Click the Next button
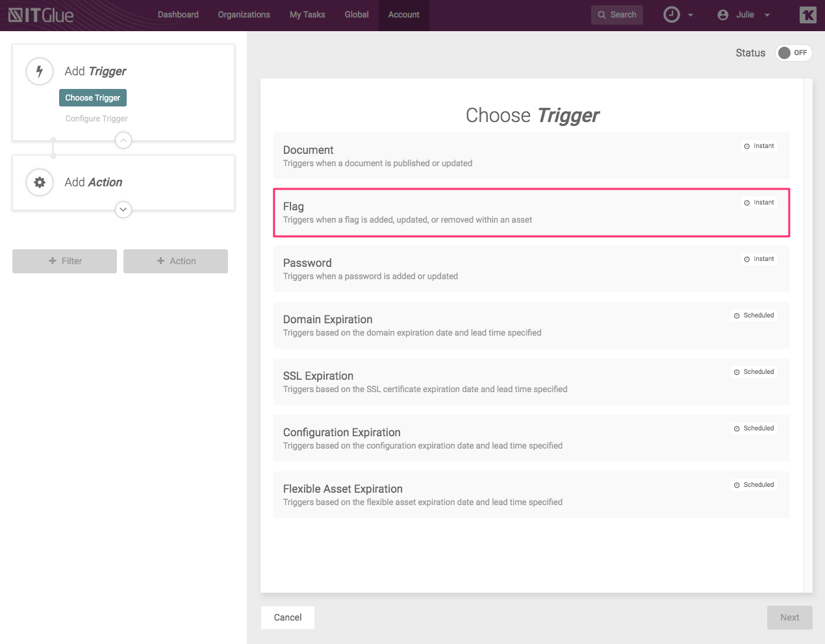Screen dimensions: 825x644 click(x=789, y=617)
